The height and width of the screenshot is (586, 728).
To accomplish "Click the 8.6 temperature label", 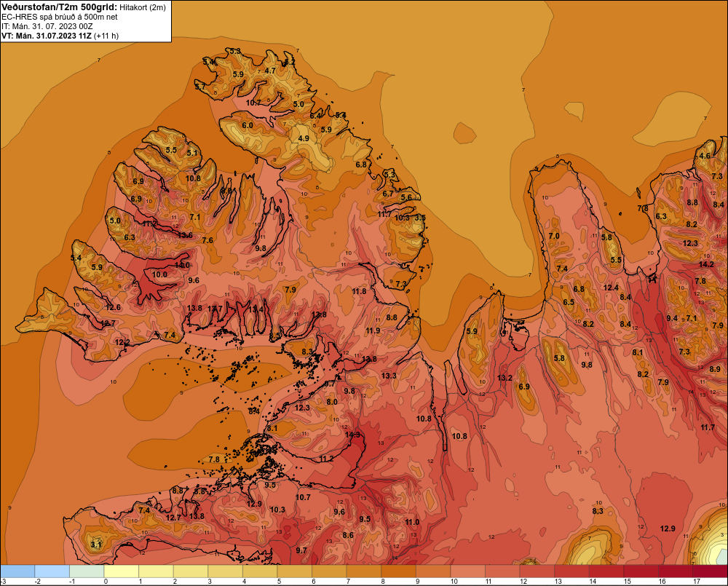I will point(348,535).
